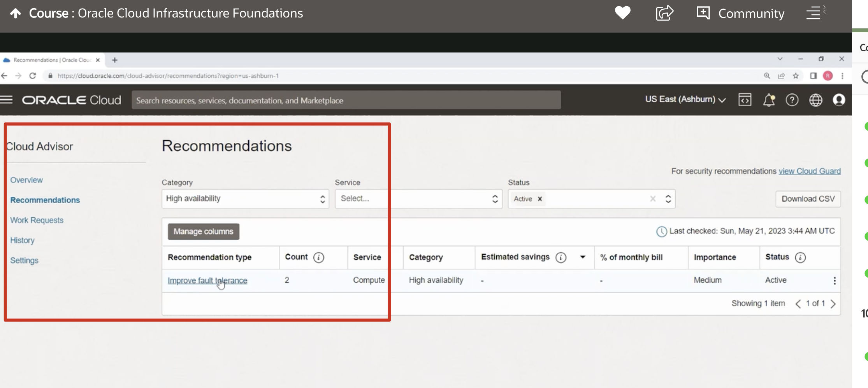Expand the US East (Ashburn) region selector
Screen dimensions: 868x388
(x=685, y=100)
